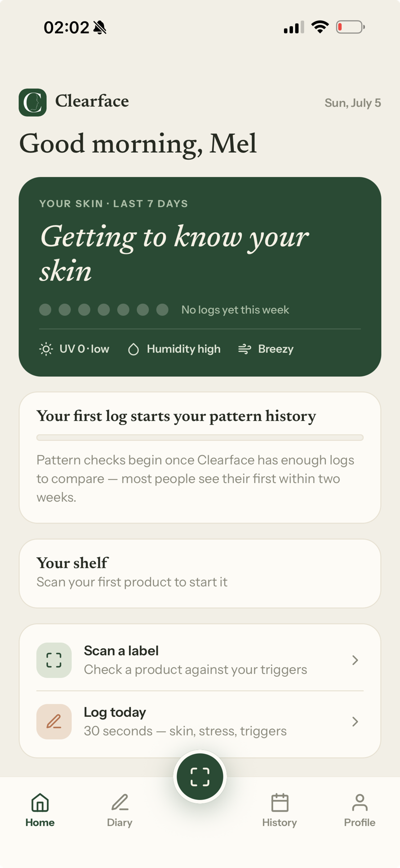Tap the Scan a label icon

point(54,660)
